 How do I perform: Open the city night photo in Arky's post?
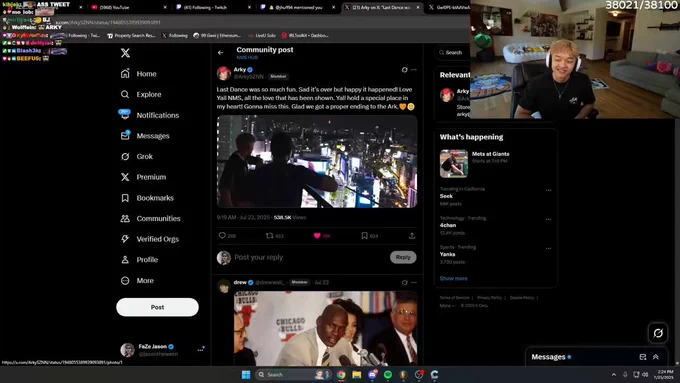[317, 161]
